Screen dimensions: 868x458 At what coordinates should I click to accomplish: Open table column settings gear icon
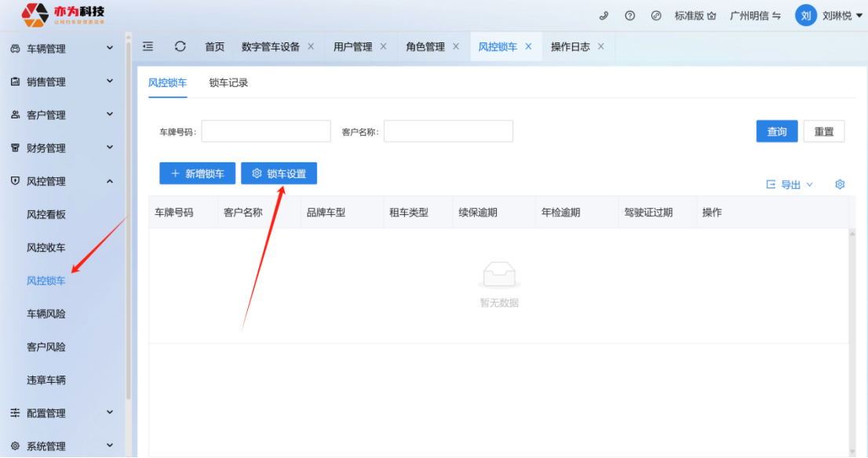[840, 184]
